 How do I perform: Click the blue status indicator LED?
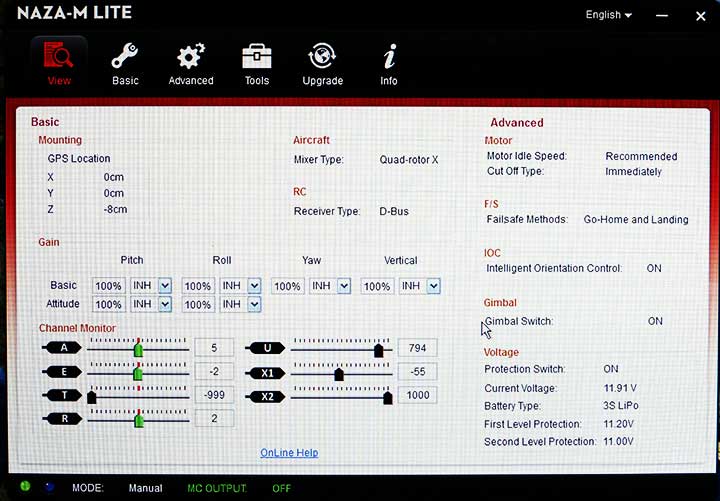tap(48, 487)
